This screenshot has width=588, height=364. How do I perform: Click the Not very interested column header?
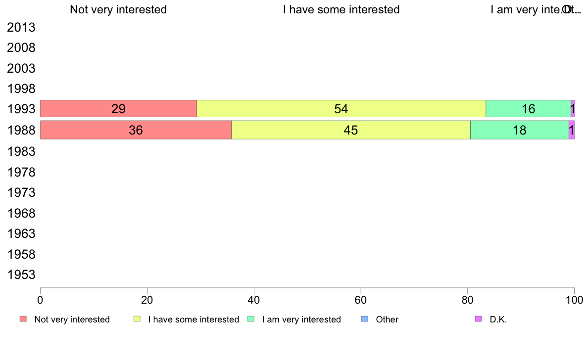(118, 9)
